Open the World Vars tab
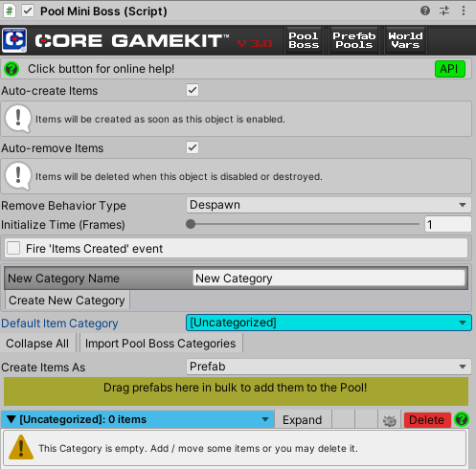This screenshot has width=476, height=469. (405, 40)
